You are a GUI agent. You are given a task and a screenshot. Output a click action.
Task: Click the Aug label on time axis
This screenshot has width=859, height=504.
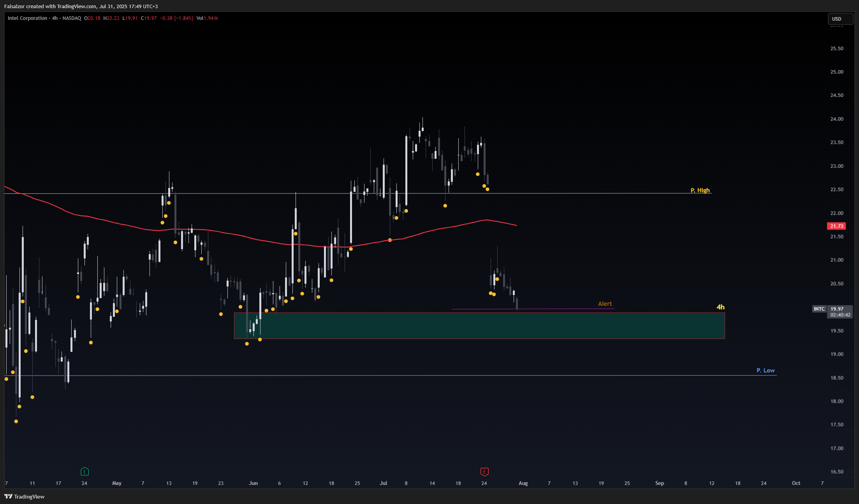[x=523, y=483]
